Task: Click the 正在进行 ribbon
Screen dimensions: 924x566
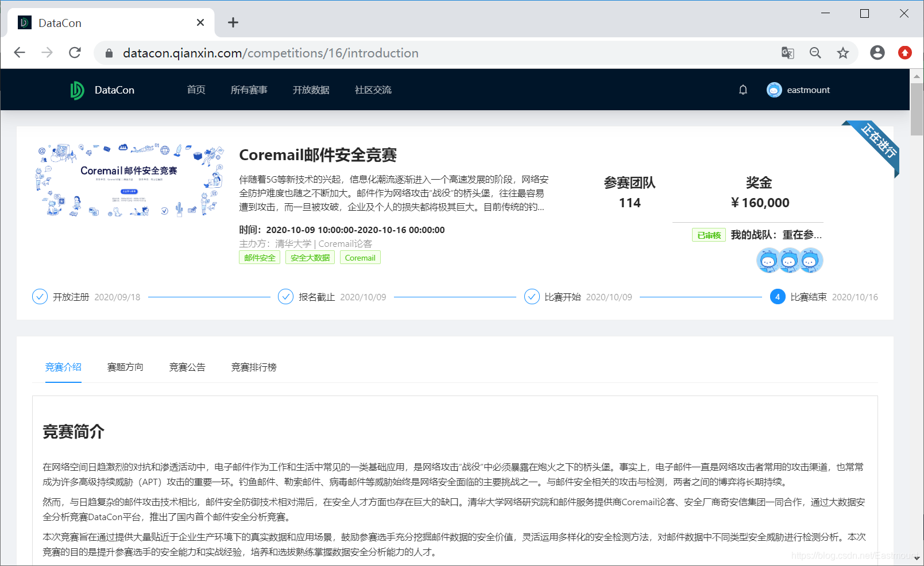Action: click(877, 141)
